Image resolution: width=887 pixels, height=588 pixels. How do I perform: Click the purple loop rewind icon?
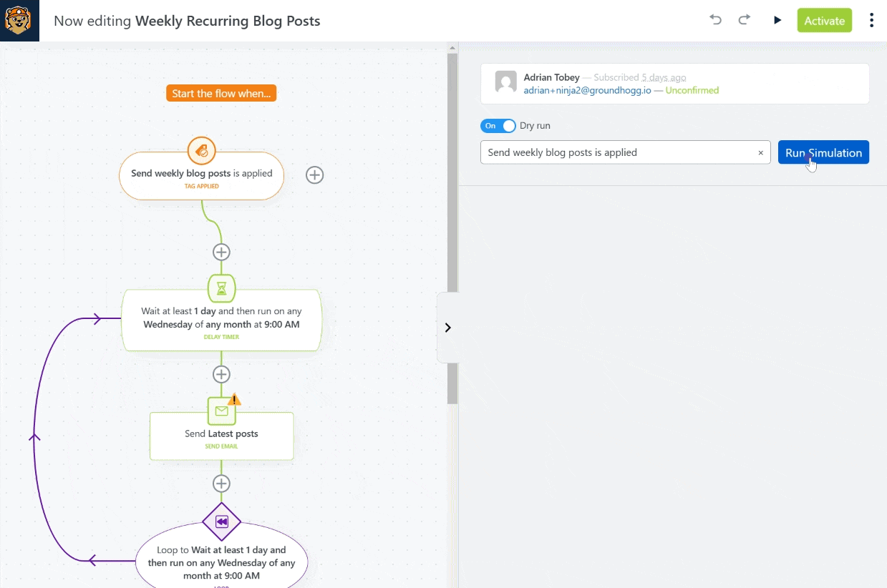click(x=221, y=522)
